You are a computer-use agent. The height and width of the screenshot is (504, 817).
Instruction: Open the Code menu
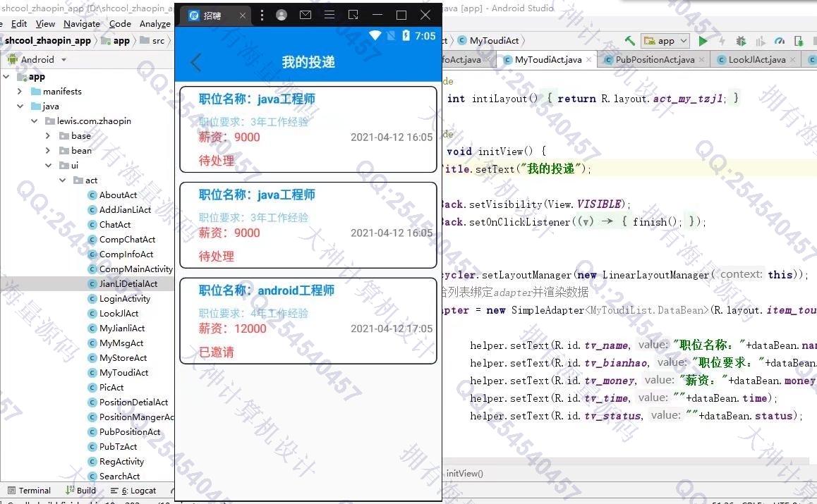coord(120,23)
